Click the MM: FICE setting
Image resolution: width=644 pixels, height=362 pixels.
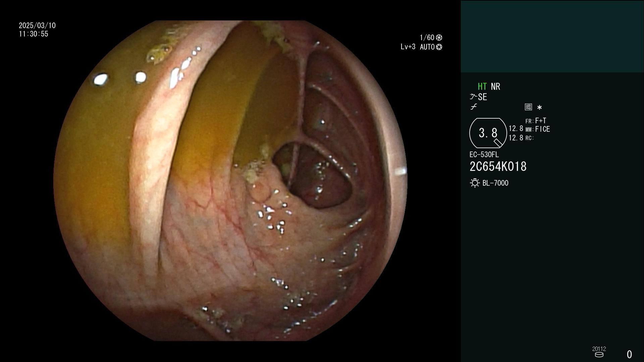coord(538,129)
